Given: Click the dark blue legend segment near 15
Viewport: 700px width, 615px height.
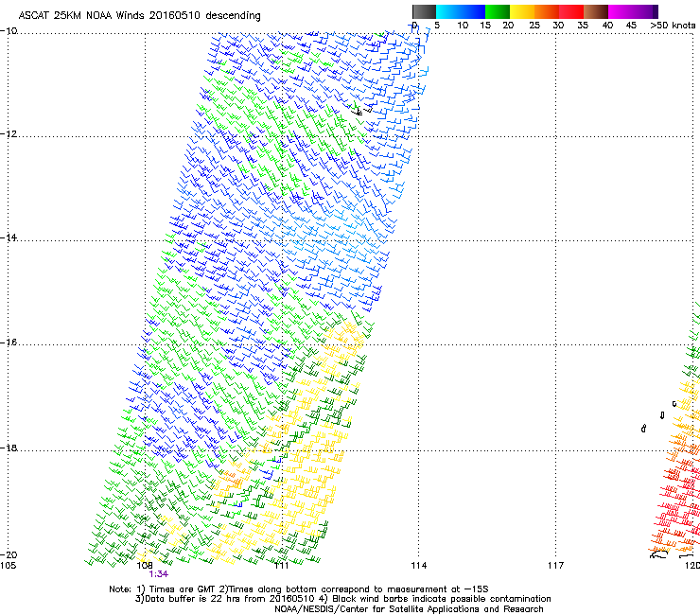Looking at the screenshot, I should point(473,11).
